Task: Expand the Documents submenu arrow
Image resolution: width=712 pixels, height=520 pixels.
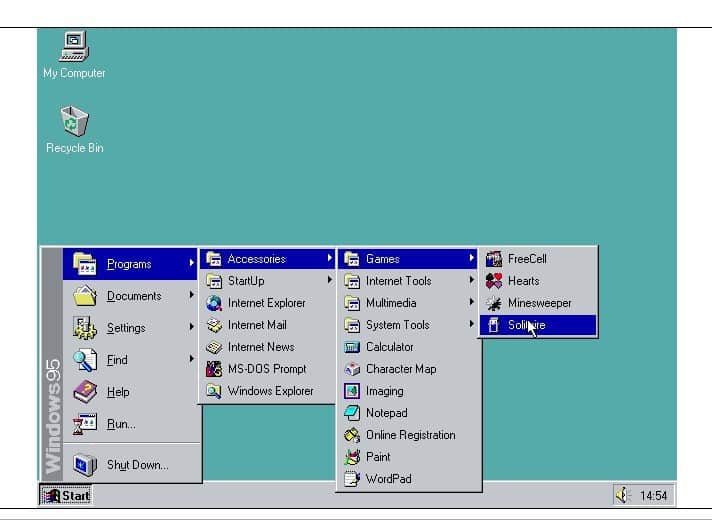Action: tap(192, 295)
